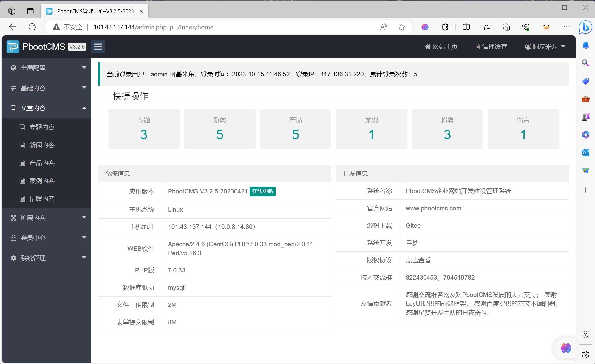This screenshot has height=364, width=595.
Task: Open 网站主页 home link in header
Action: click(x=441, y=47)
